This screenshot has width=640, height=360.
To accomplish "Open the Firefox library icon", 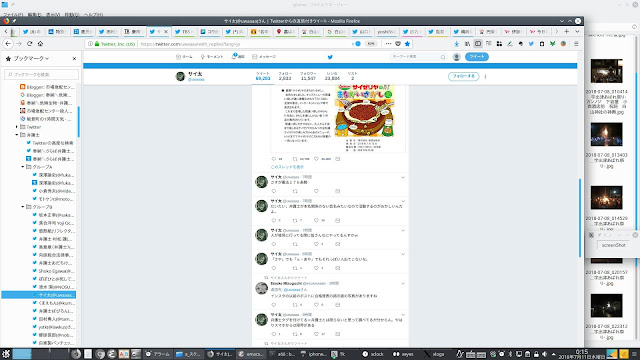I will coord(467,44).
